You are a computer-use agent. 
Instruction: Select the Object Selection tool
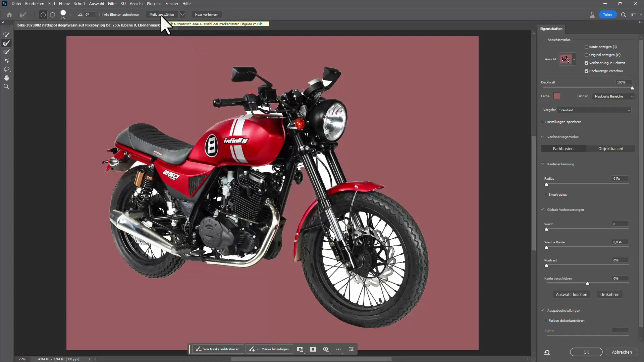point(6,61)
